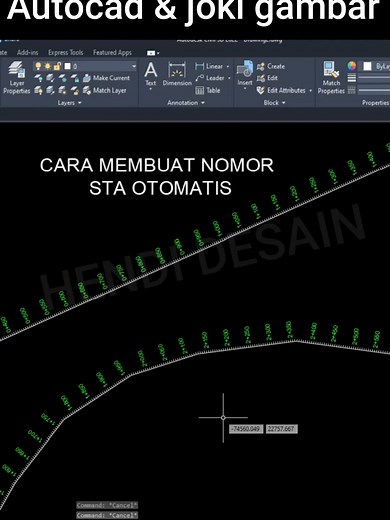
Task: Click the Match Layer button
Action: coord(105,90)
